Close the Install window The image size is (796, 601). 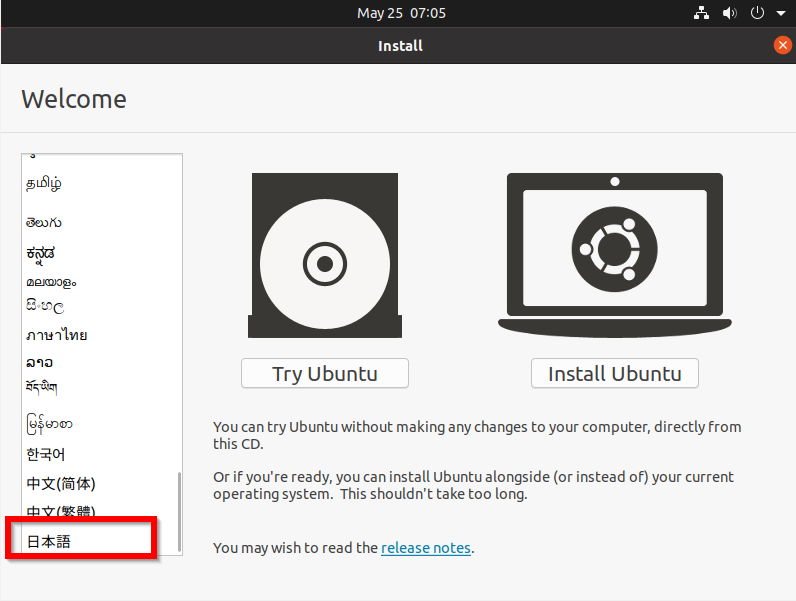[x=783, y=45]
